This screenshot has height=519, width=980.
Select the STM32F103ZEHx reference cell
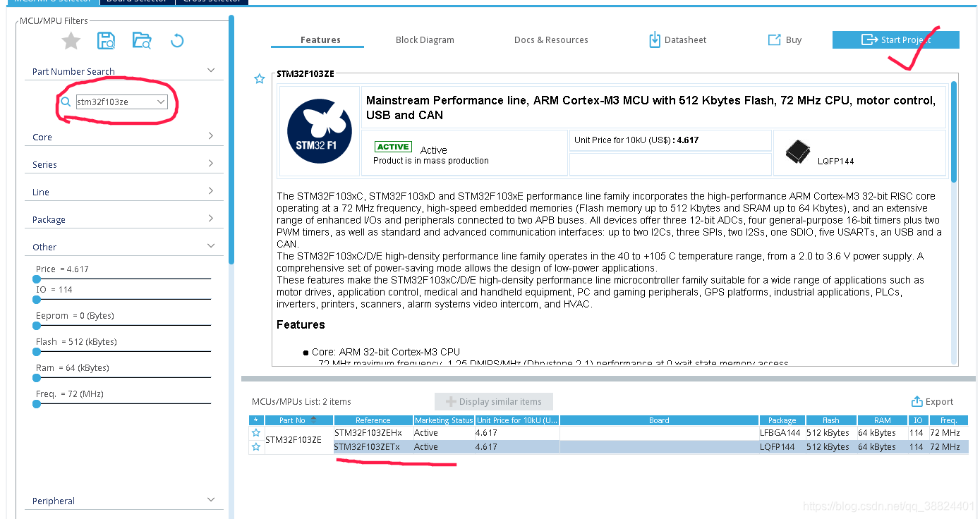pos(373,433)
